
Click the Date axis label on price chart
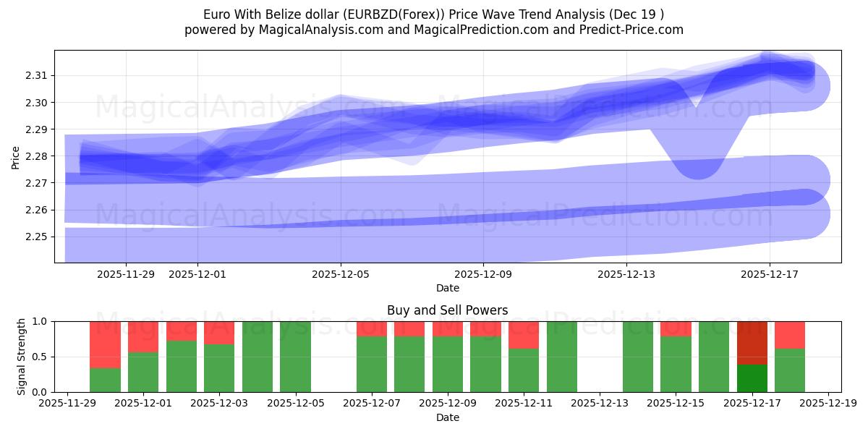pyautogui.click(x=448, y=287)
